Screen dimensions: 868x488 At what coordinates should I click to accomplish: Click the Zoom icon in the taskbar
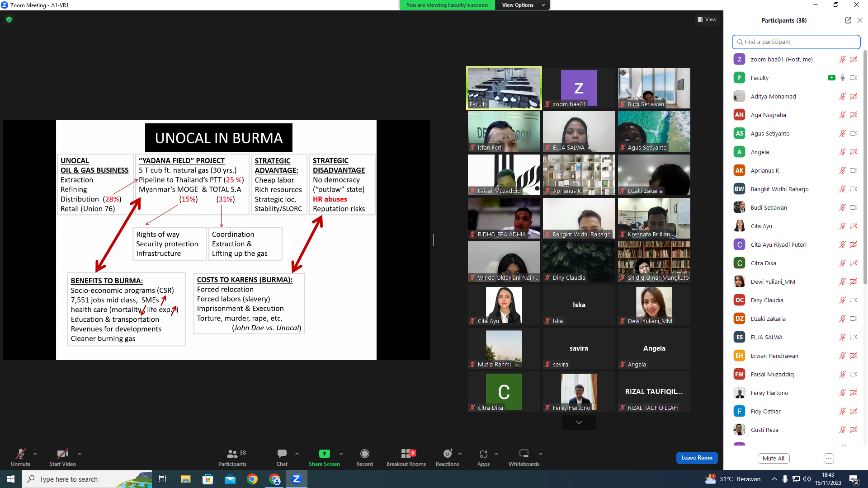coord(297,479)
